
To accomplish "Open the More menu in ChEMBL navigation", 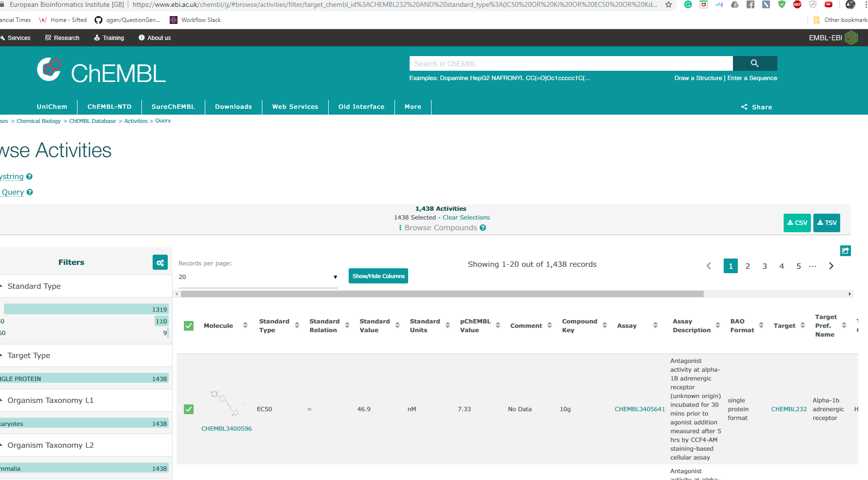I will click(x=413, y=107).
